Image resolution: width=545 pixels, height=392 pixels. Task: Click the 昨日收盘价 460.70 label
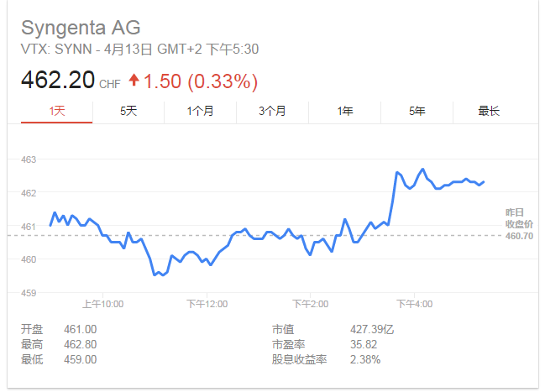519,224
